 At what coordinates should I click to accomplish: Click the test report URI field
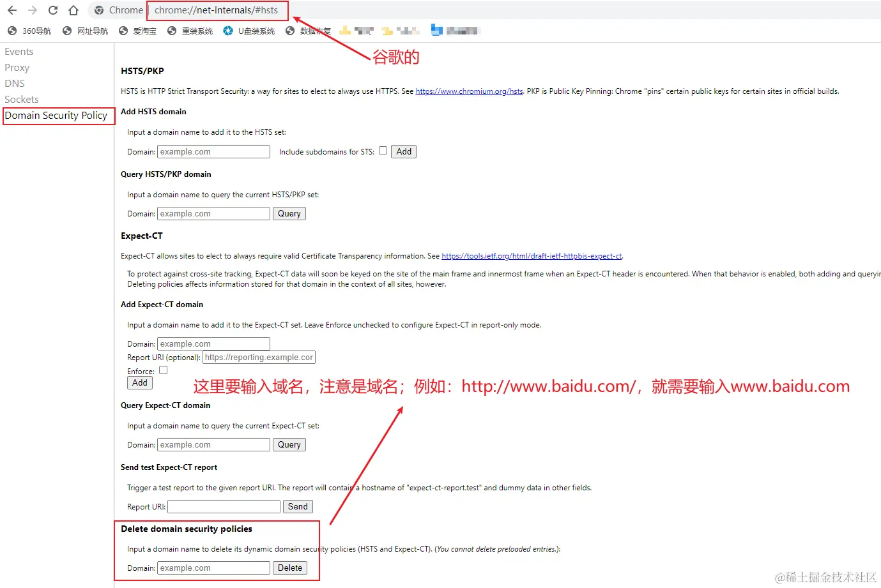[x=224, y=506]
